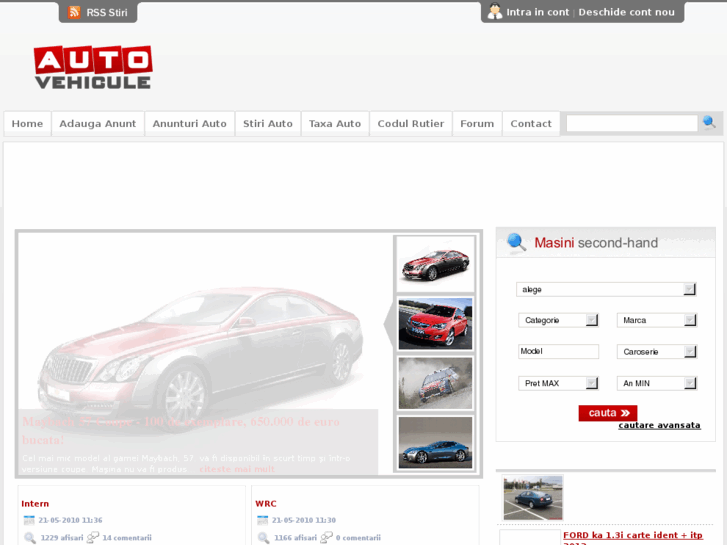Click calendar icon beside 21-05-2010 11:30

coord(262,520)
